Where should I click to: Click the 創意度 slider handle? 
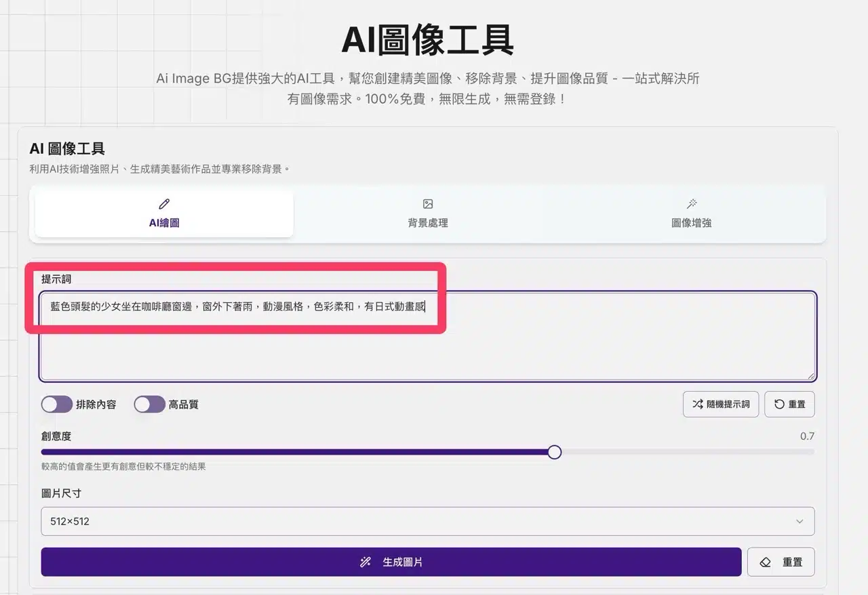tap(554, 452)
